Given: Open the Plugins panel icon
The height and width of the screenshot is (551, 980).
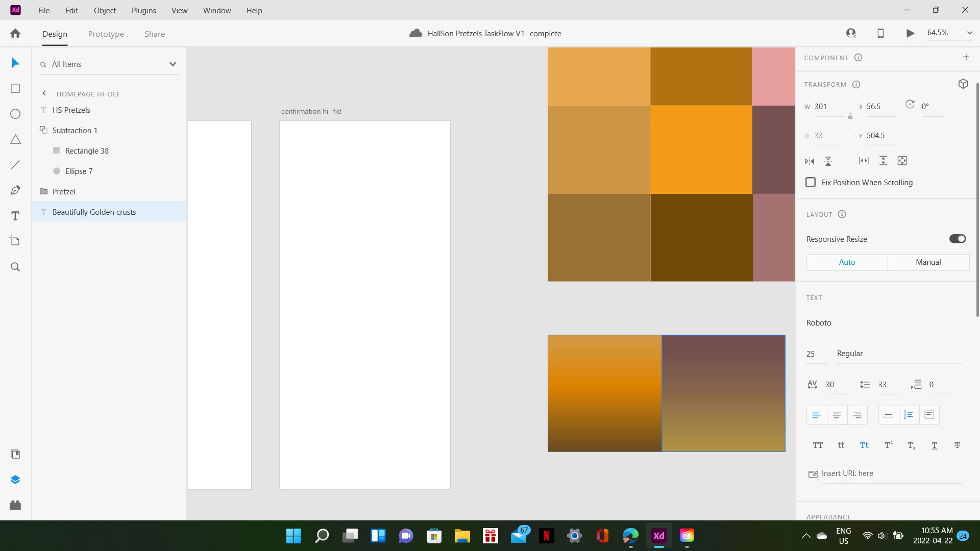Looking at the screenshot, I should coord(15,505).
